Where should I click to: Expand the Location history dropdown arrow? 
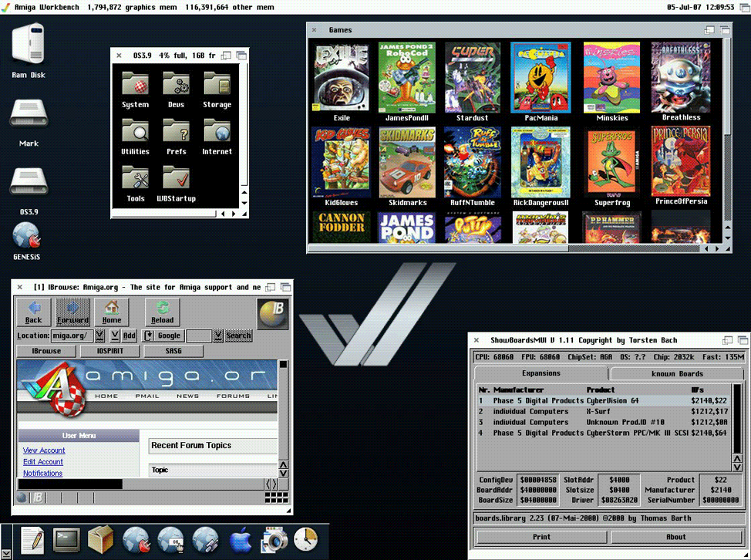[x=99, y=336]
